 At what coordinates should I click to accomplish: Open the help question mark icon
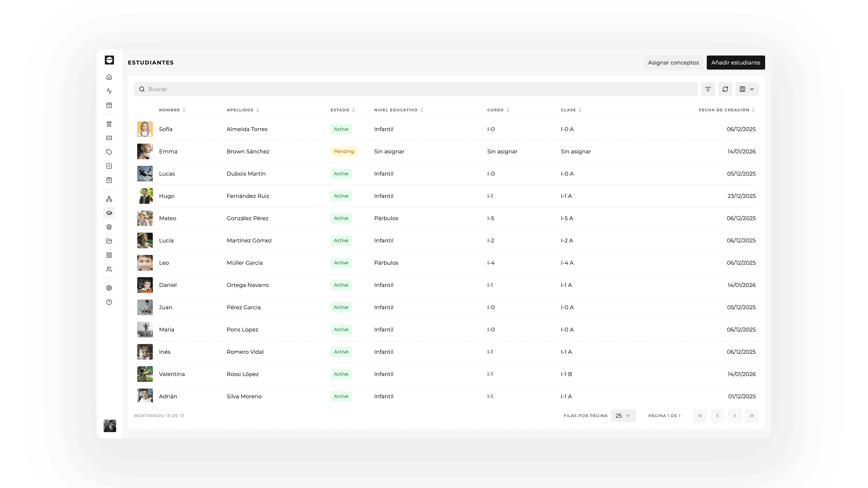(109, 302)
